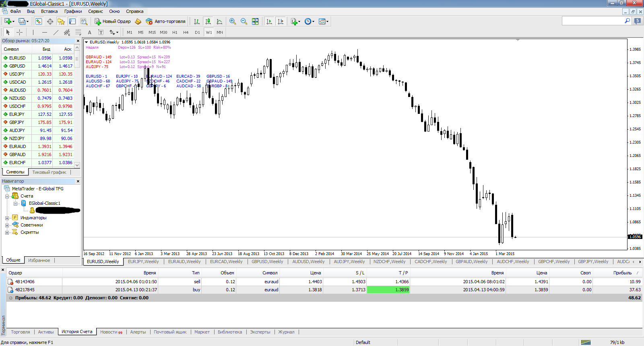Select the Text Label tool
Screen dimensions: 644x346
pos(101,32)
